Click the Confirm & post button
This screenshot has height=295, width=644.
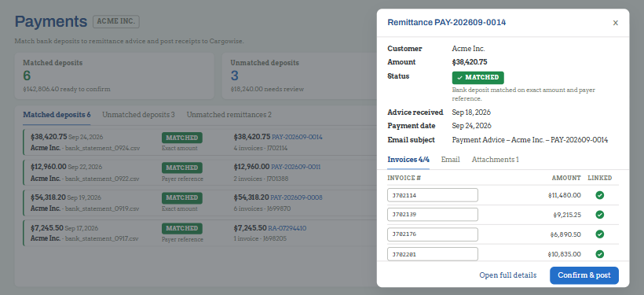point(584,275)
